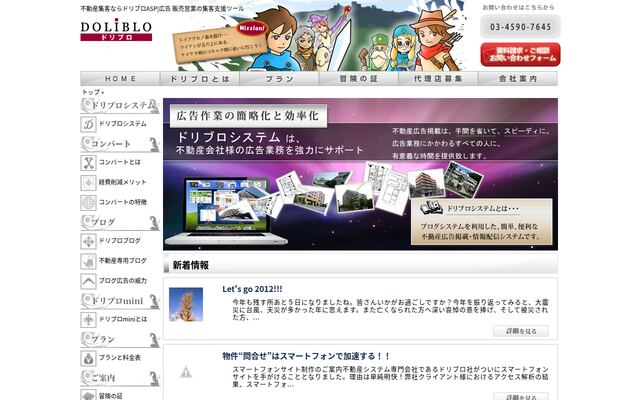Viewport: 640px width, 400px height.
Task: Open the HOME navigation tab
Action: (x=120, y=79)
